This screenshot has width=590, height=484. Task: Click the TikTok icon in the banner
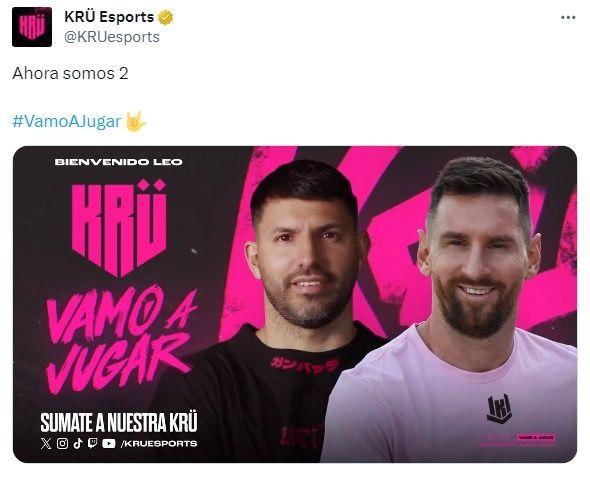click(x=78, y=443)
